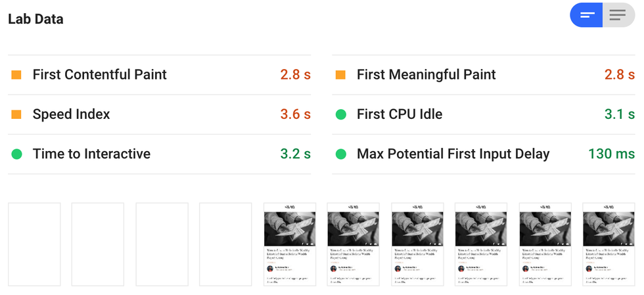The height and width of the screenshot is (295, 644).
Task: Select Max Potential First Input Delay label
Action: point(453,154)
